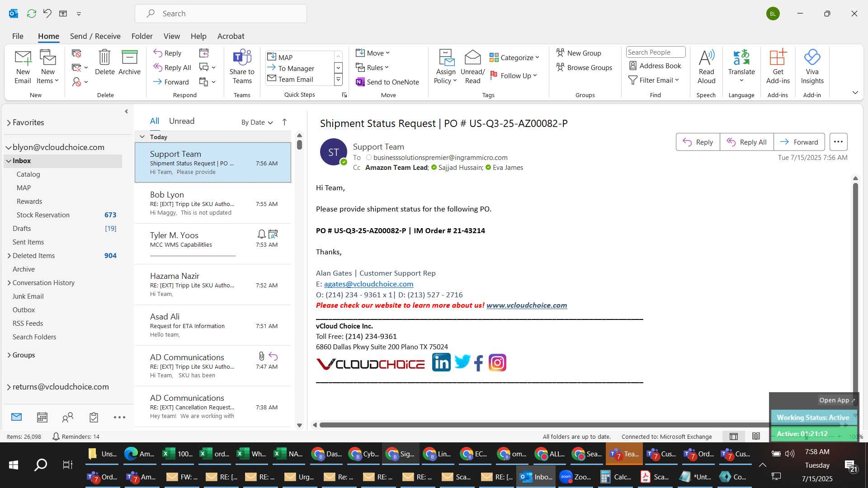
Task: Start Read Aloud
Action: pos(706,67)
